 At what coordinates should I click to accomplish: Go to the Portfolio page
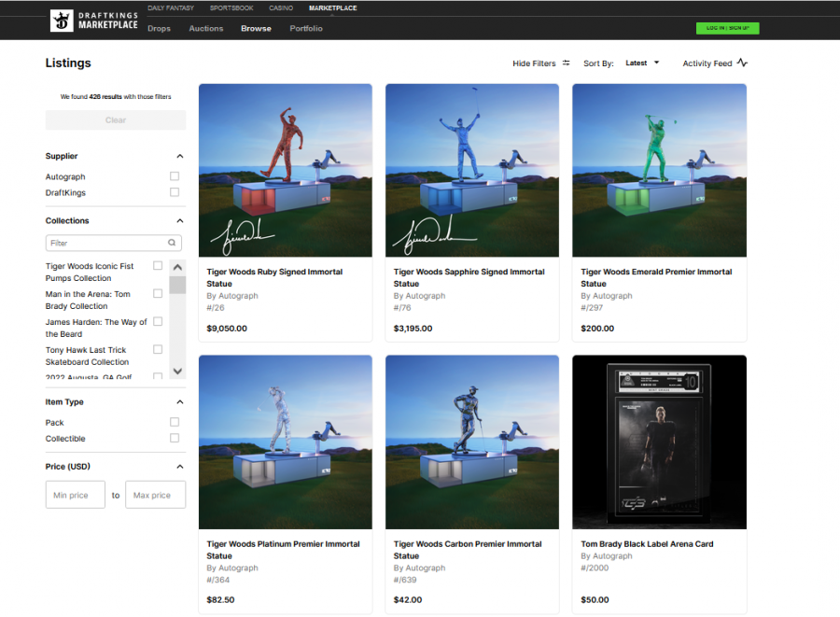tap(306, 28)
